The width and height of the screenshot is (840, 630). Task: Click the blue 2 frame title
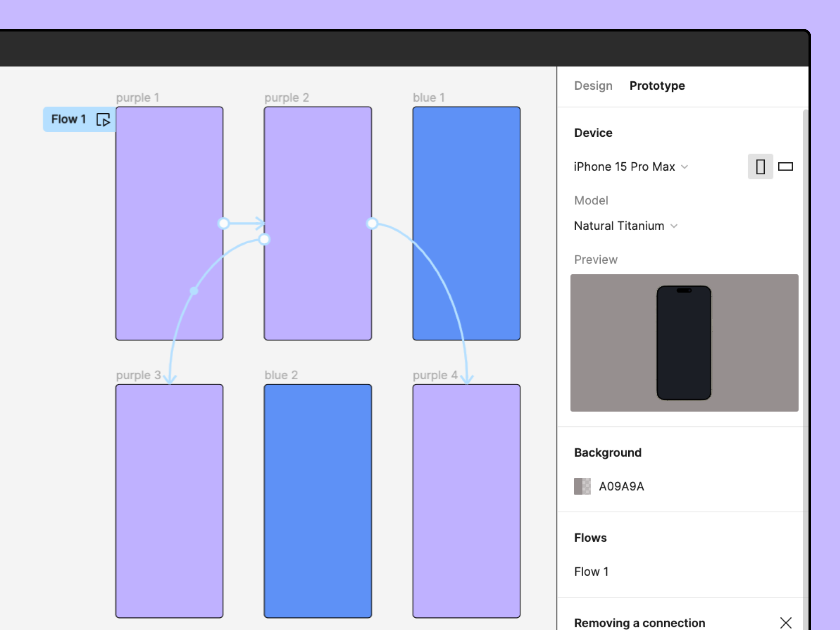[281, 375]
